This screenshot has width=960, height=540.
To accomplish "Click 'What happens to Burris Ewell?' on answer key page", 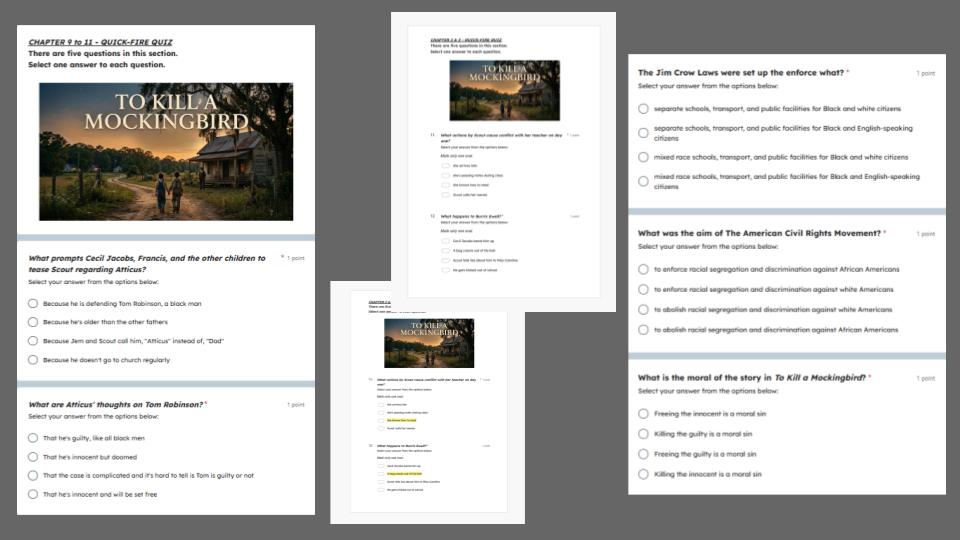I will (x=403, y=446).
